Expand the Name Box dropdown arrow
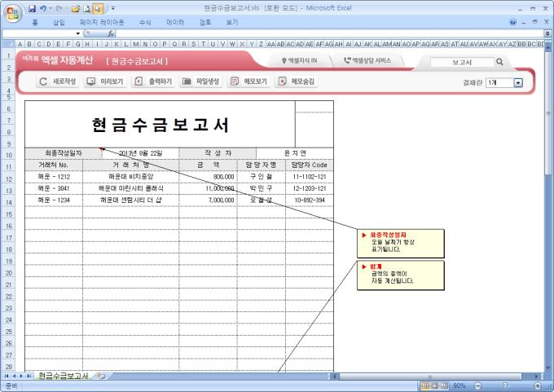554x392 pixels. click(x=77, y=33)
